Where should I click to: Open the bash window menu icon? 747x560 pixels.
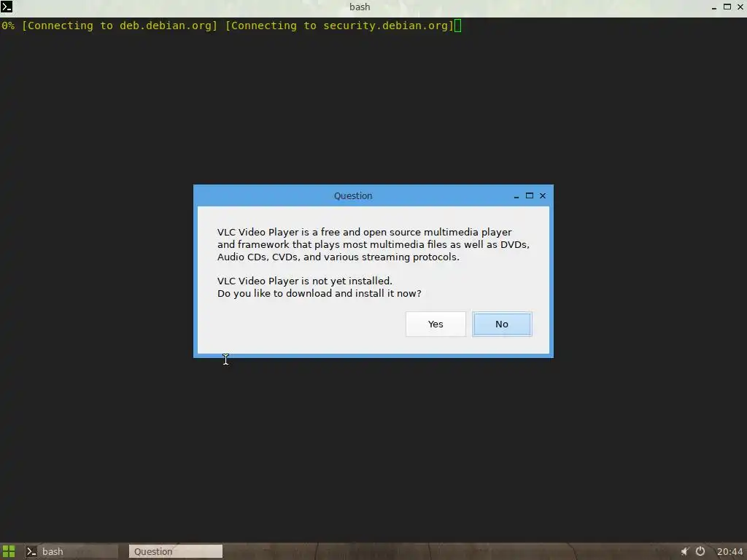click(7, 7)
